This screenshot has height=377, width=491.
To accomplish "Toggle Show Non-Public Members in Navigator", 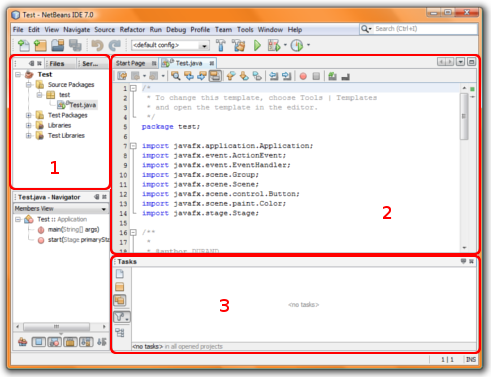I will tap(70, 342).
